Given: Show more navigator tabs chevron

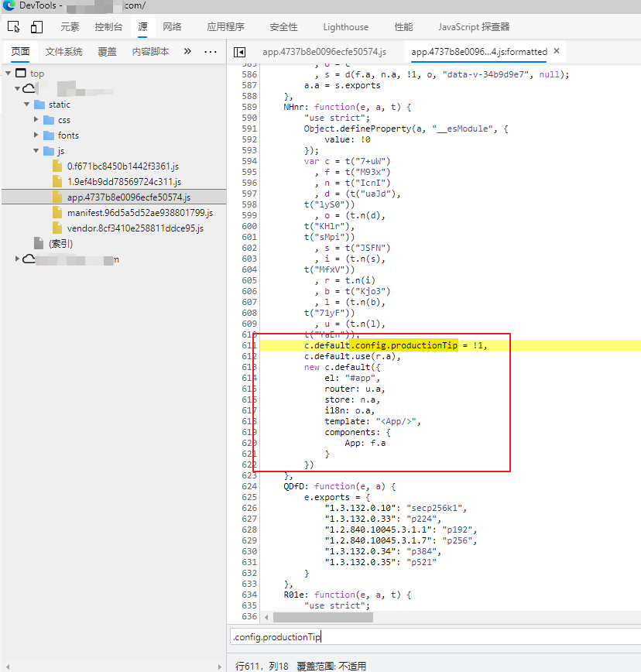Looking at the screenshot, I should pyautogui.click(x=187, y=51).
